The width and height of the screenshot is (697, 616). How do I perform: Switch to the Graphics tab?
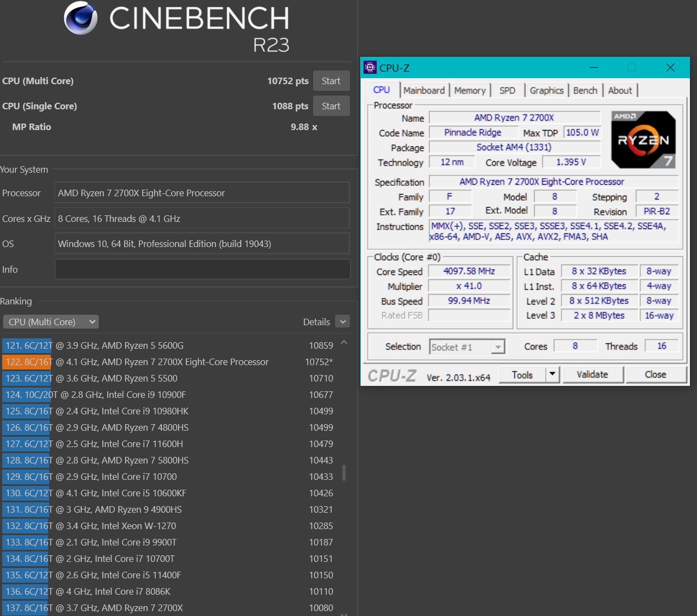pos(546,90)
